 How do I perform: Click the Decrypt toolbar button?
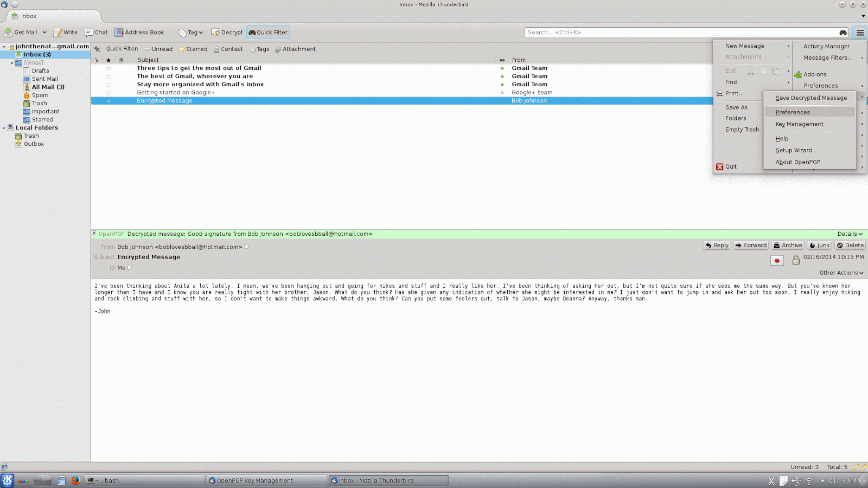pyautogui.click(x=227, y=33)
